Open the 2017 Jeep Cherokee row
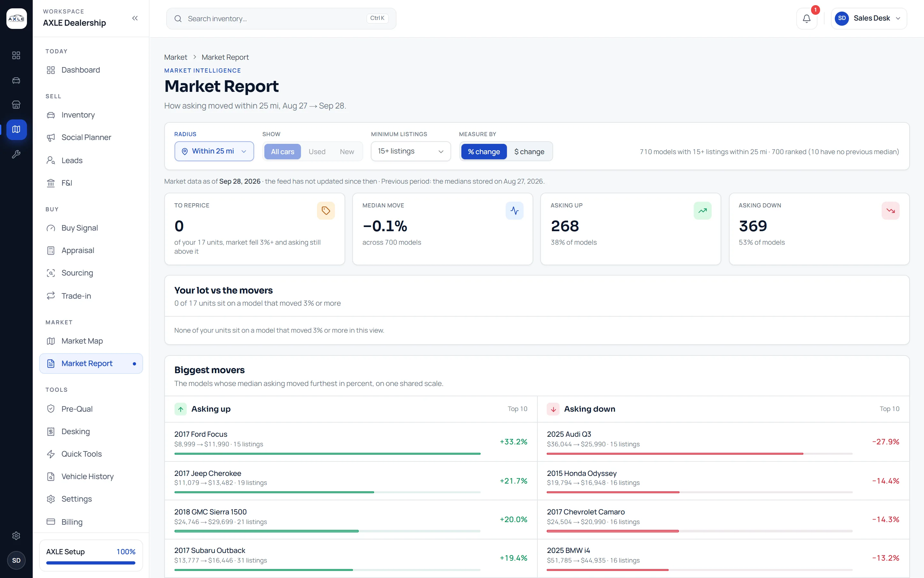Viewport: 924px width, 578px height. [x=351, y=481]
